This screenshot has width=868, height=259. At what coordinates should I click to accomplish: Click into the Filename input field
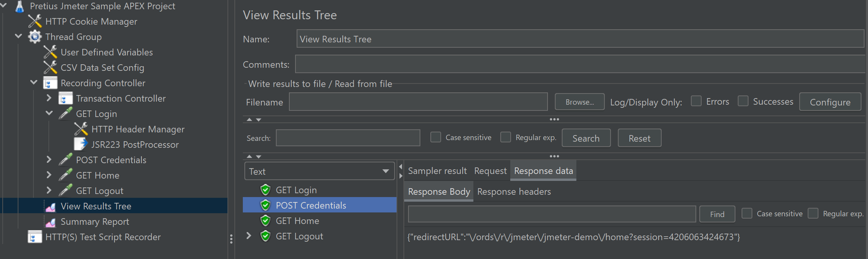coord(418,102)
